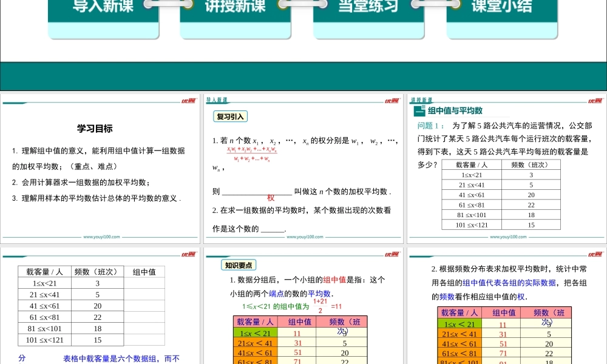607x364 pixels.
Task: Click the 导入新课 header tag on slide
Action: point(217,100)
